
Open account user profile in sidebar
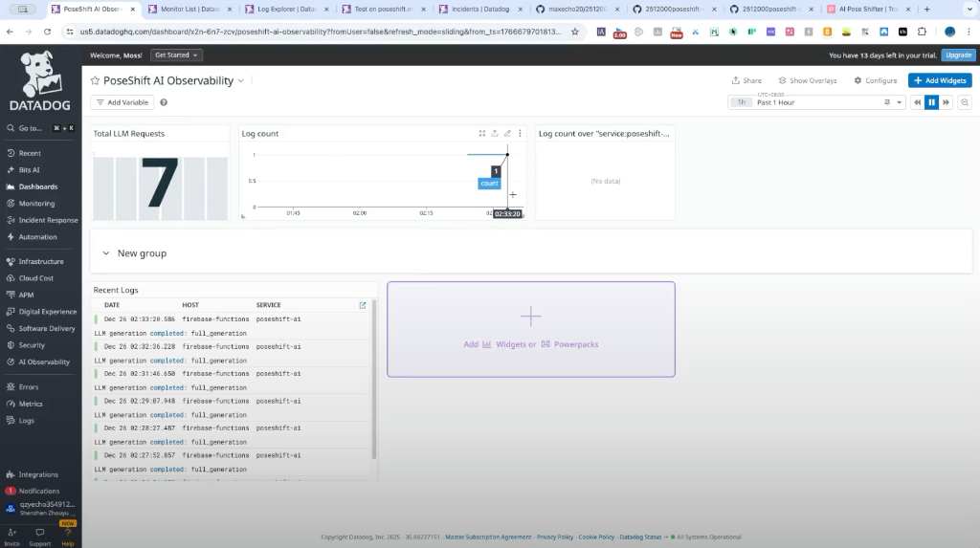click(40, 508)
